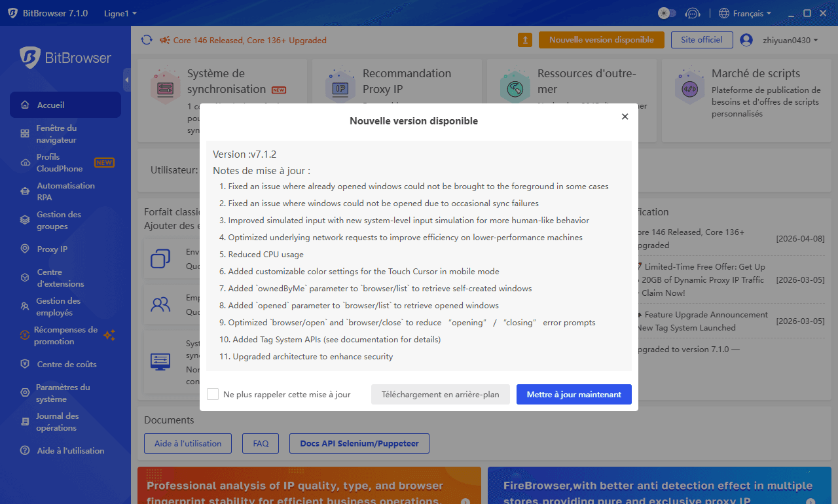Click release note '11. Upgraded architecture to enhance security'
Image resolution: width=838 pixels, height=504 pixels.
pos(306,357)
